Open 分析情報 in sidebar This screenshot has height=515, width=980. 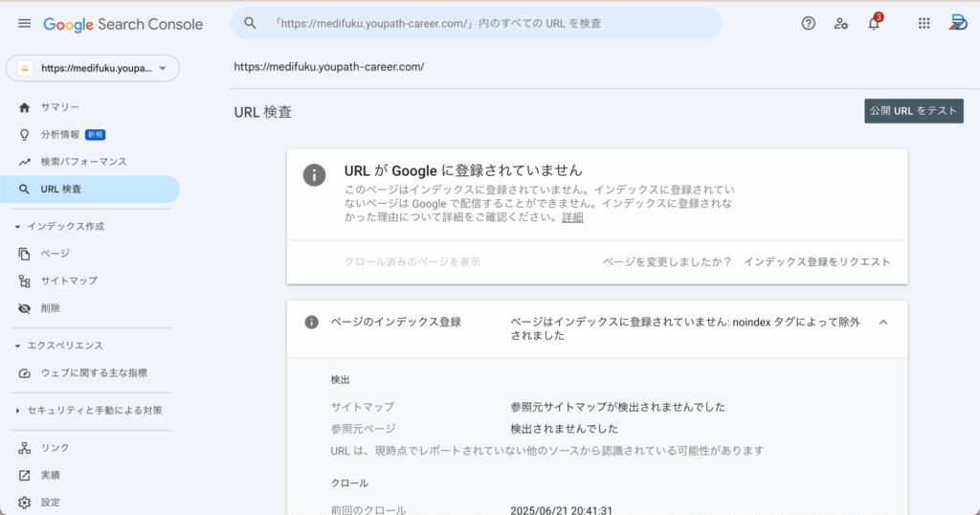point(90,134)
